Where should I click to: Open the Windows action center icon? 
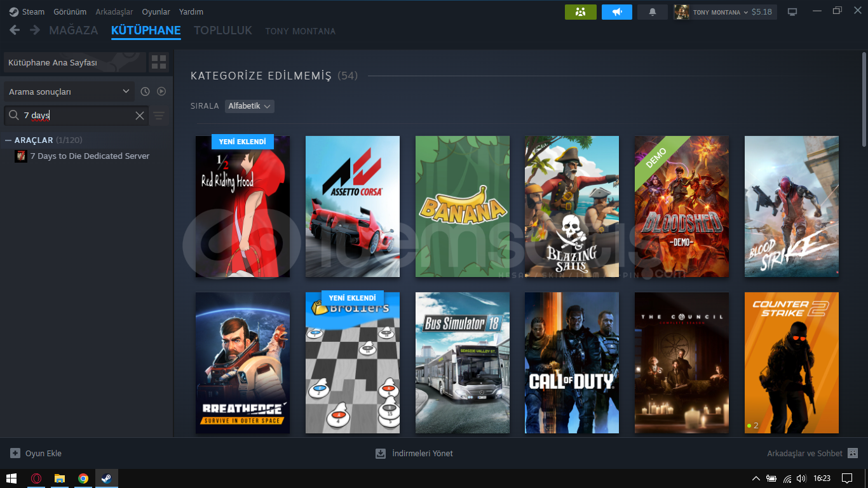pos(847,478)
